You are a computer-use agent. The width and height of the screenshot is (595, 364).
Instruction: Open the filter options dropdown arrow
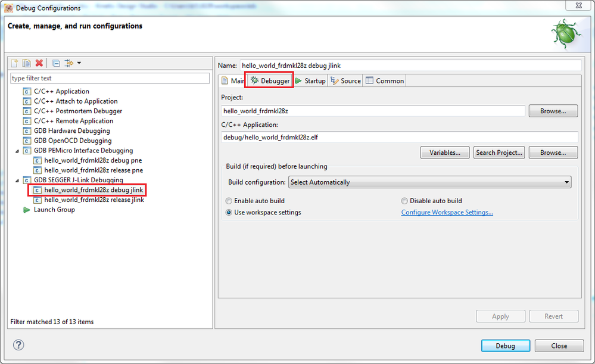(79, 63)
